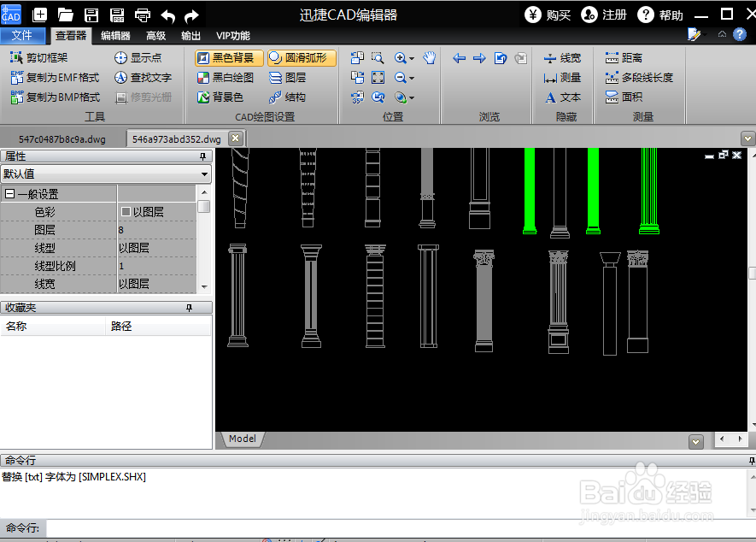The image size is (756, 542).
Task: Click the zoom window magnifier icon
Action: point(378,58)
